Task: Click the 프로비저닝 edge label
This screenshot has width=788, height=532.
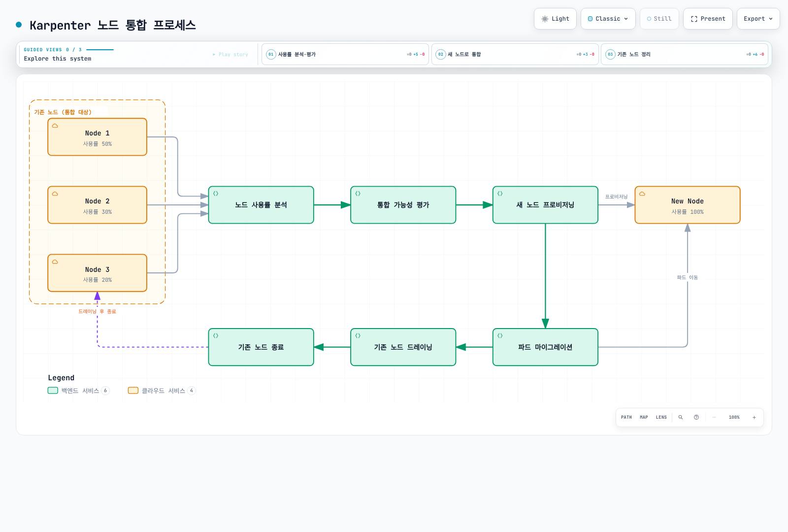Action: pos(616,197)
